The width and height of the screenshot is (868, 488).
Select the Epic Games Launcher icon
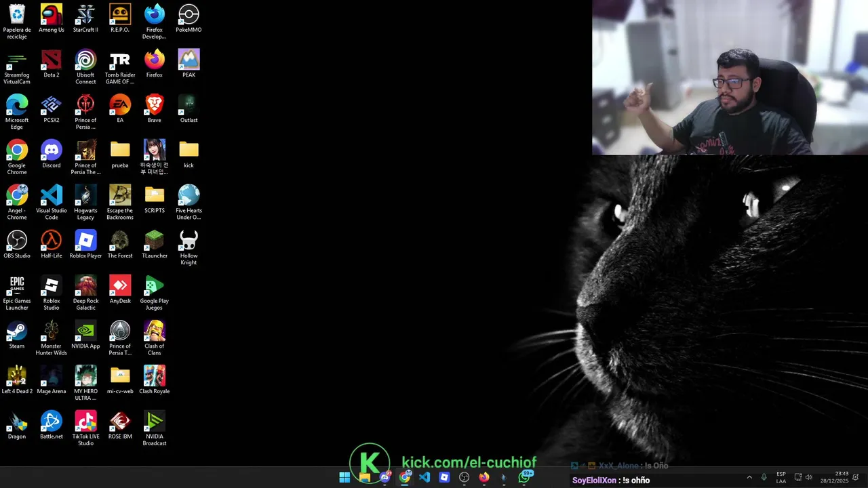(x=17, y=293)
